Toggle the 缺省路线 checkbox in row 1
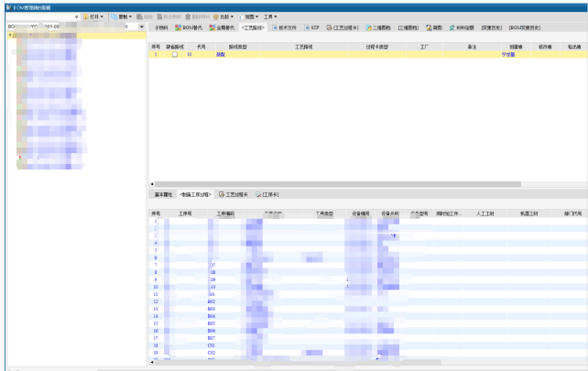The image size is (588, 371). coord(175,55)
